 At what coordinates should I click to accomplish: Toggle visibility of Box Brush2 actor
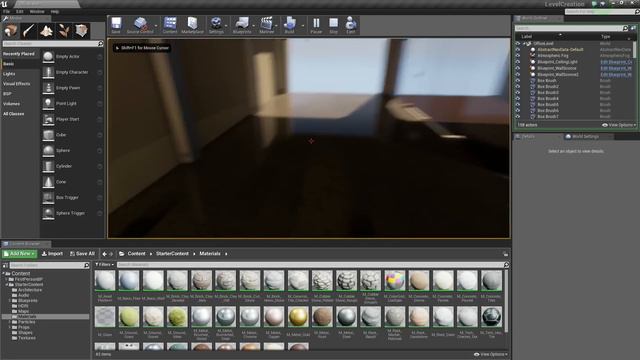(518, 87)
